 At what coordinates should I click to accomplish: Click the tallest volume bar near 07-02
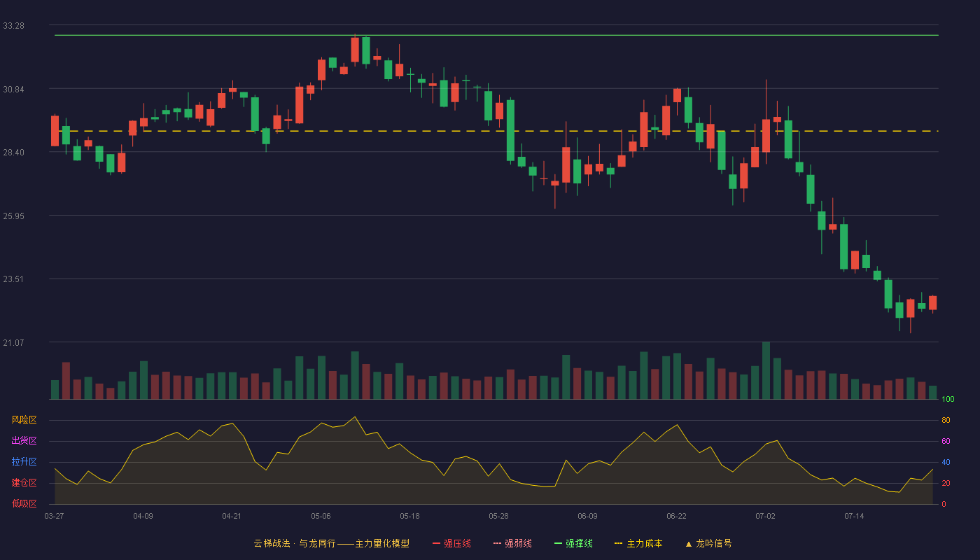click(x=766, y=370)
